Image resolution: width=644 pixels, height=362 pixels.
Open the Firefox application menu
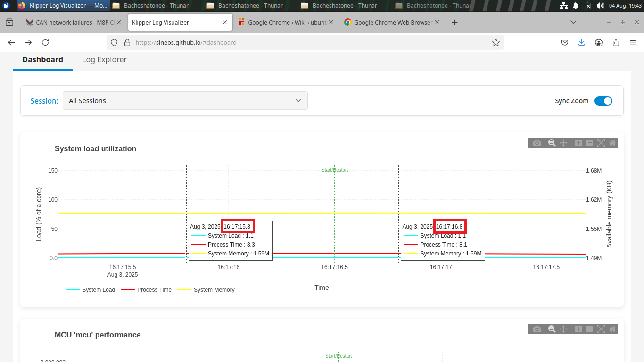click(x=633, y=42)
